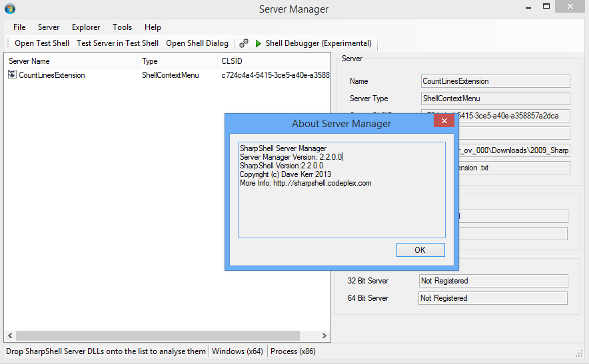
Task: Select the CountLinesExtension server row
Action: [x=167, y=75]
